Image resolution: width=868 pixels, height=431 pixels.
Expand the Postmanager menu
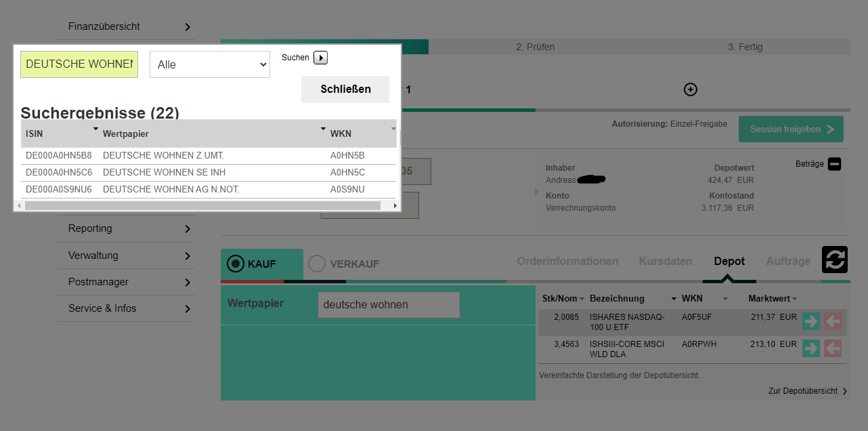[188, 283]
